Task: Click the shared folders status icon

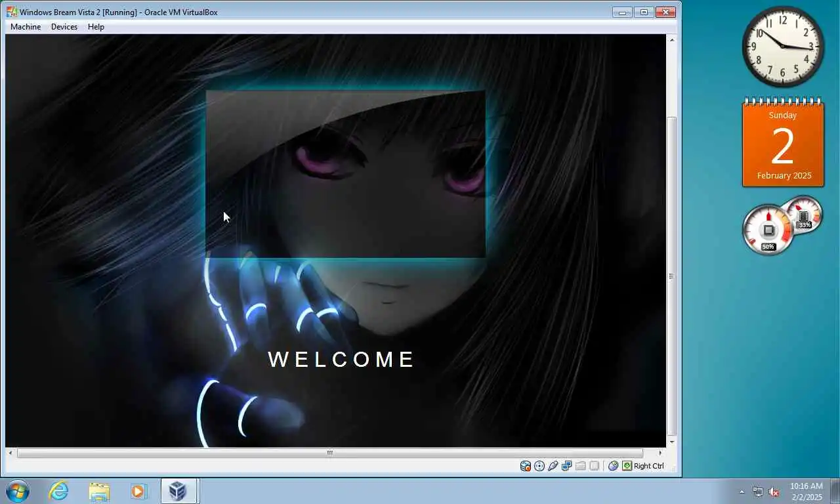Action: coord(581,466)
